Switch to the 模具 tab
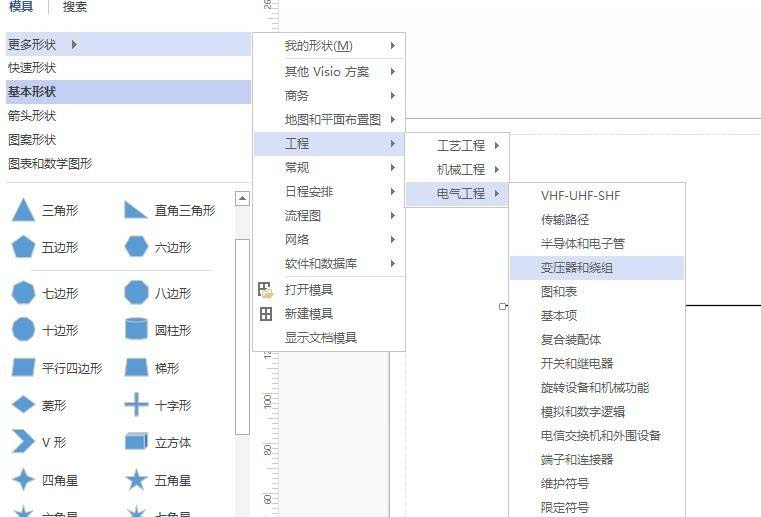Image resolution: width=761 pixels, height=517 pixels. point(21,6)
